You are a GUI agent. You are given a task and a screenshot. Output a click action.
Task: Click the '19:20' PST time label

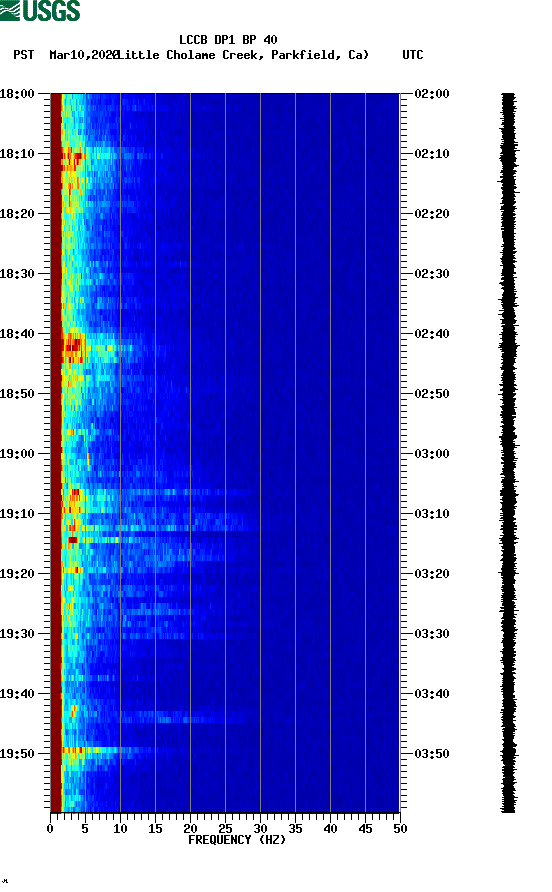(17, 574)
